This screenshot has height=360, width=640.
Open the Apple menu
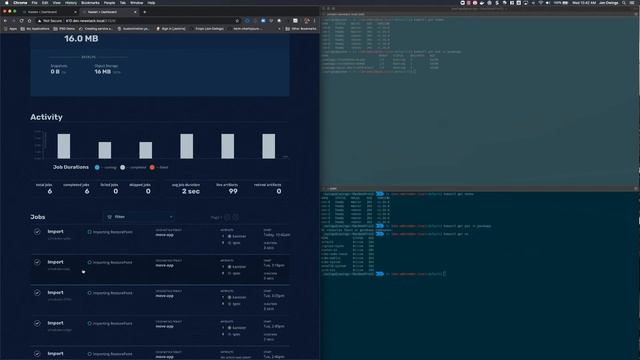[6, 2]
